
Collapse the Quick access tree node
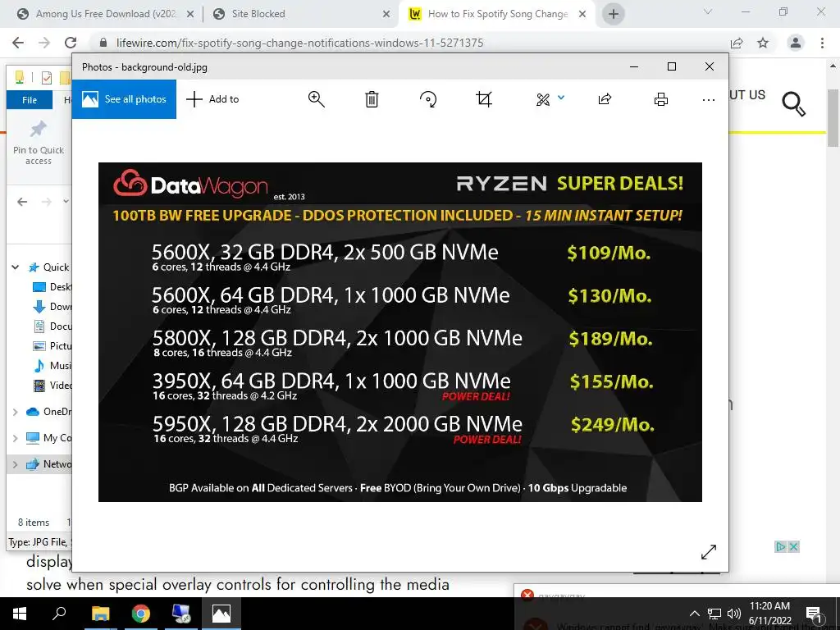tap(15, 267)
